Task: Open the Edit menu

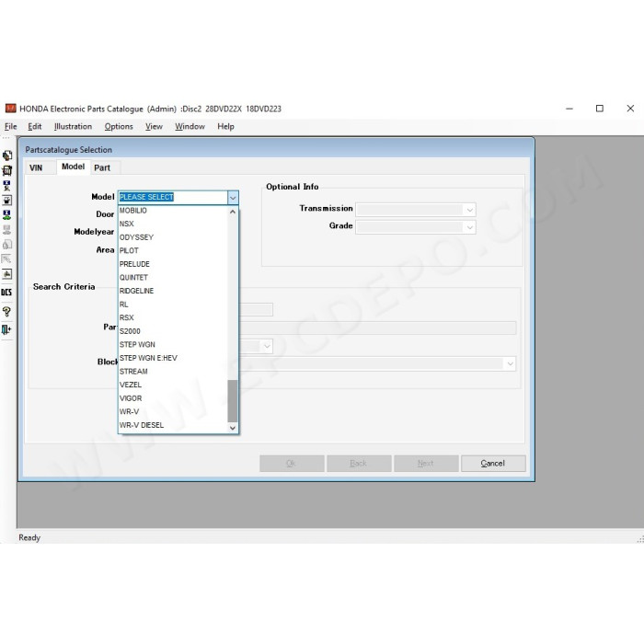Action: pos(35,127)
